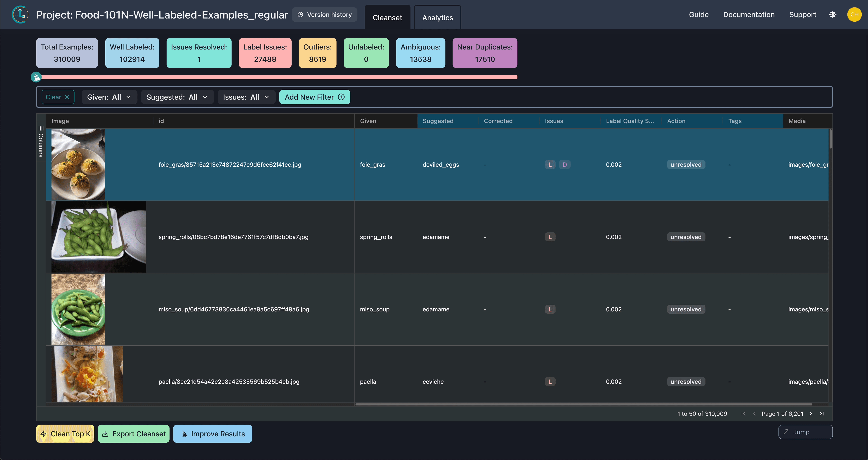Open the Issues: All filter dropdown
The image size is (868, 460).
click(246, 97)
